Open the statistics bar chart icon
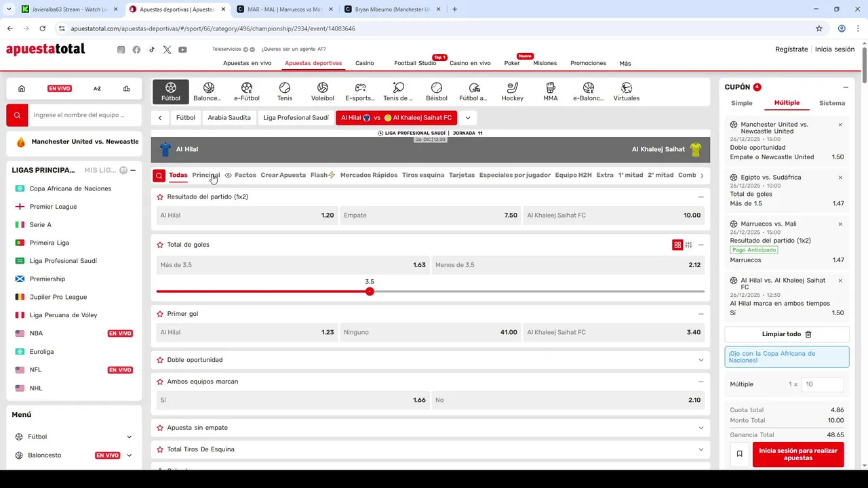The width and height of the screenshot is (868, 488). pos(126,89)
